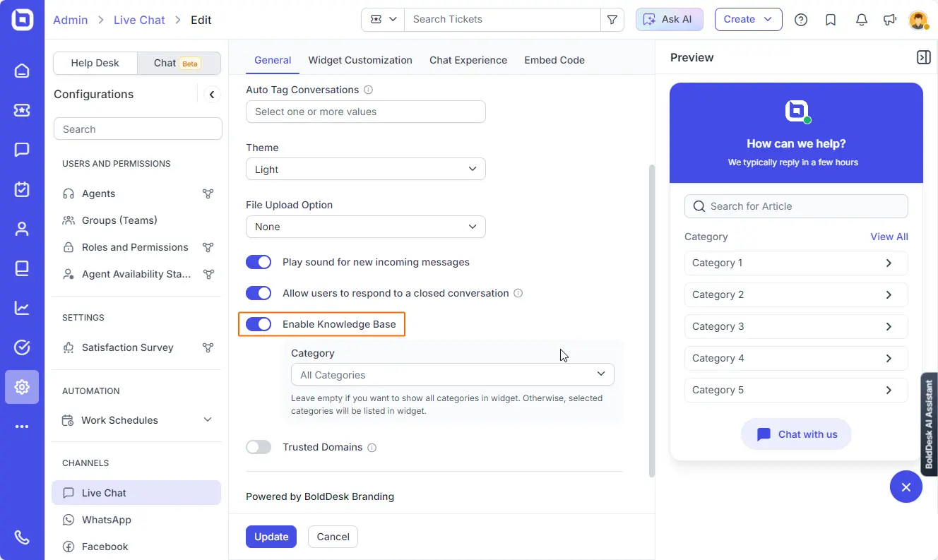This screenshot has width=938, height=560.
Task: Open Auto Tag Conversations value selector
Action: tap(366, 112)
